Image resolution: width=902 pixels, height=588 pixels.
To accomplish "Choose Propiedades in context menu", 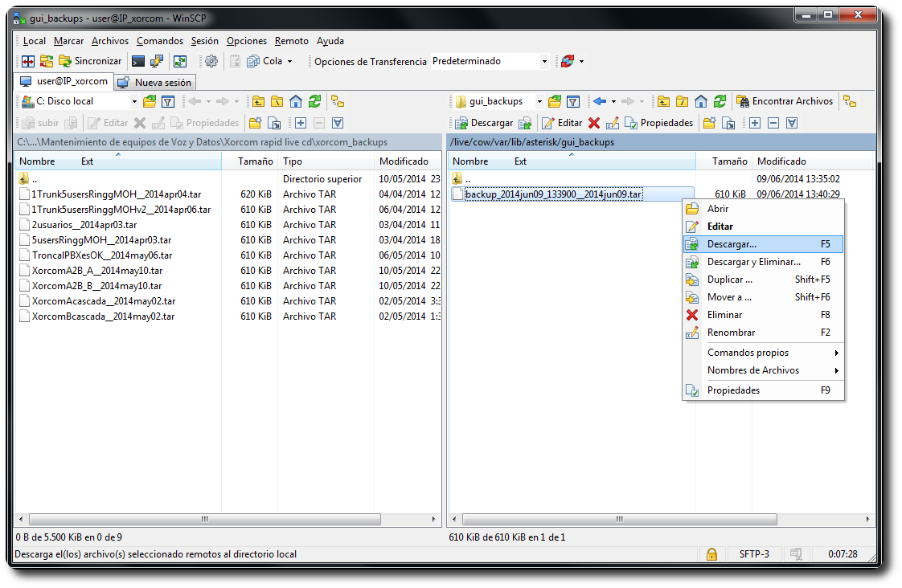I will coord(763,390).
